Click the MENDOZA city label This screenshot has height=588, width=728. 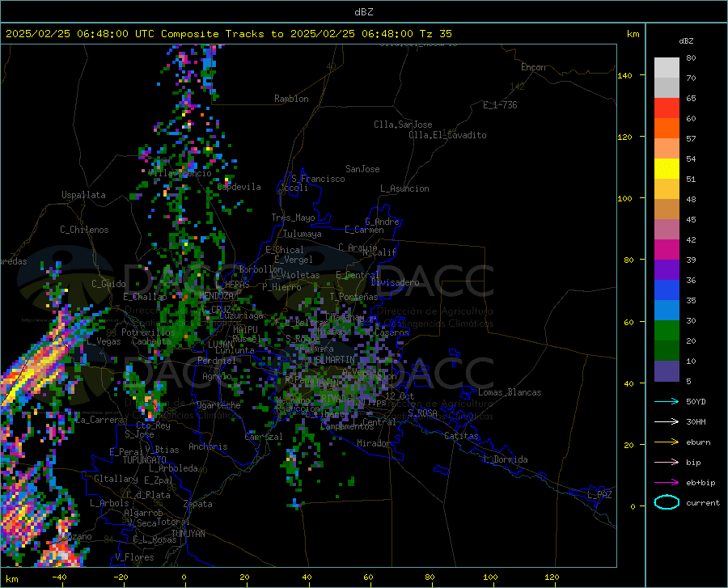click(x=216, y=295)
